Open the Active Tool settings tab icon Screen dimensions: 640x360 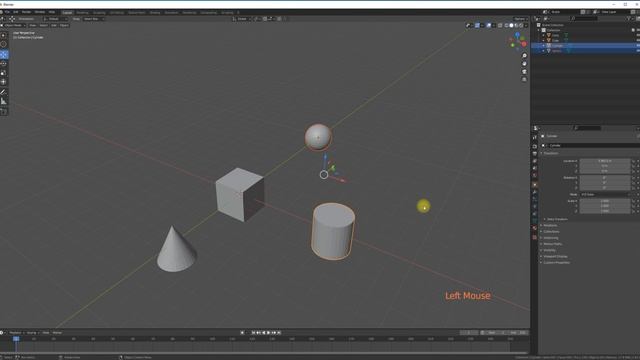tap(535, 138)
